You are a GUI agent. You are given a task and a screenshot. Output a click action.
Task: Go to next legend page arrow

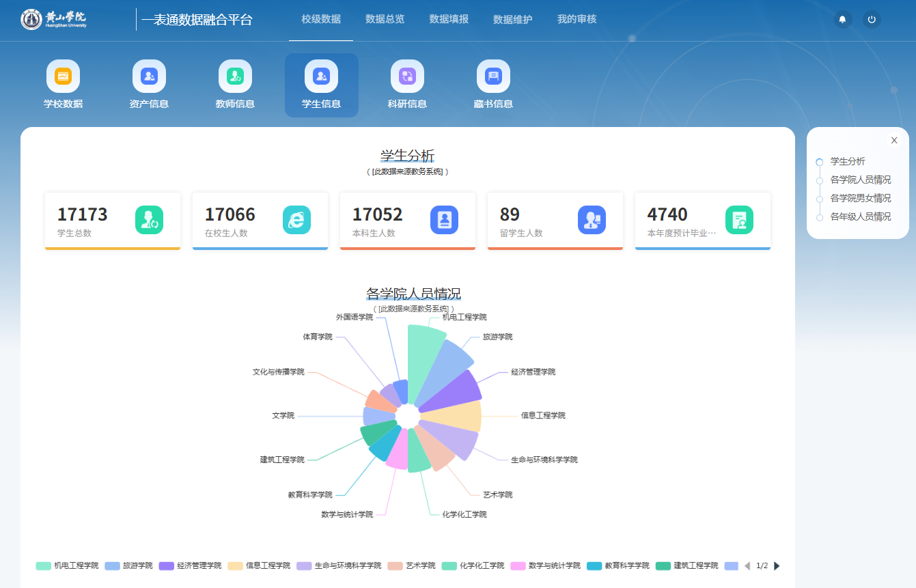[x=777, y=566]
